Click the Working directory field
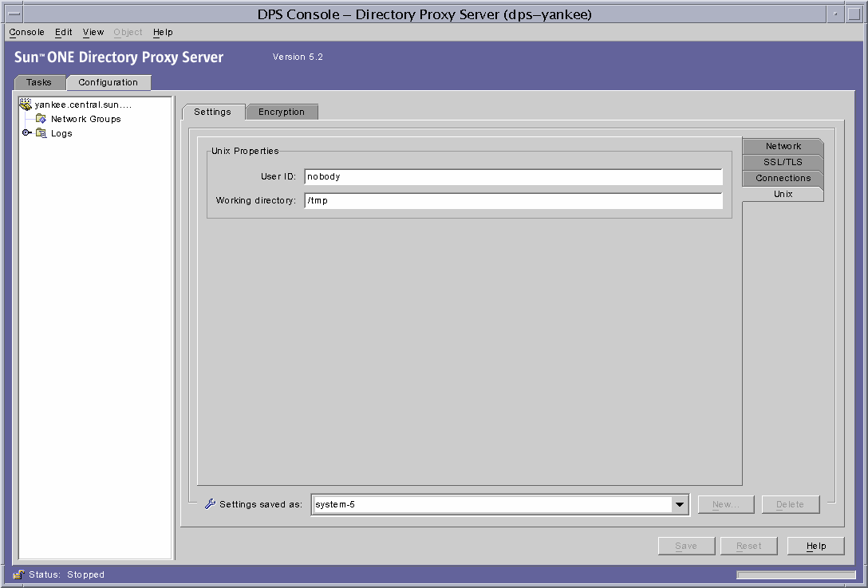Viewport: 868px width, 588px height. [512, 200]
